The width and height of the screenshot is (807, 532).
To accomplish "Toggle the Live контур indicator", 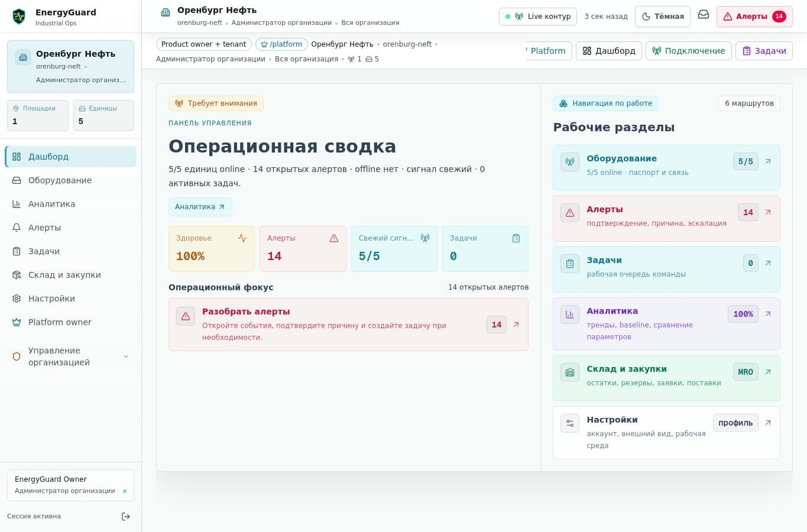I will 538,17.
